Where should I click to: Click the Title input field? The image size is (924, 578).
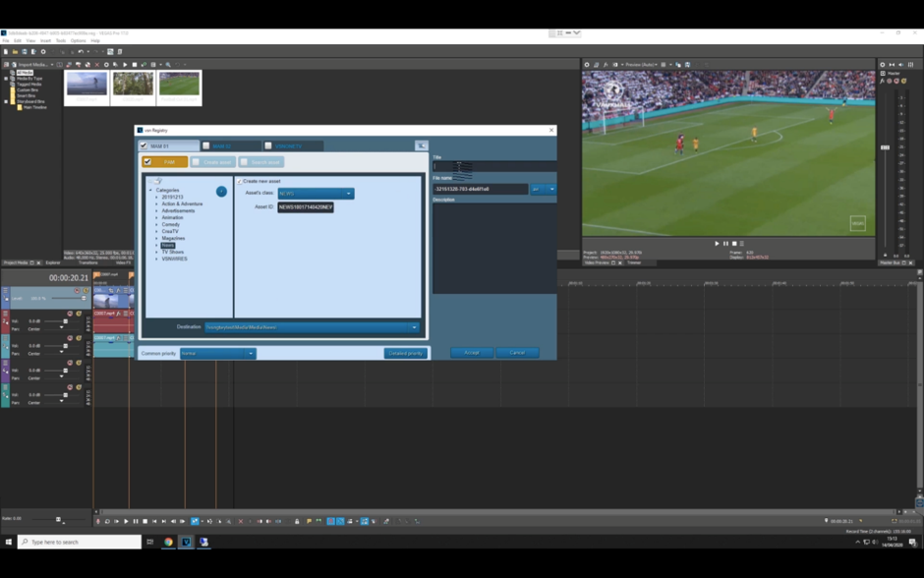tap(494, 166)
